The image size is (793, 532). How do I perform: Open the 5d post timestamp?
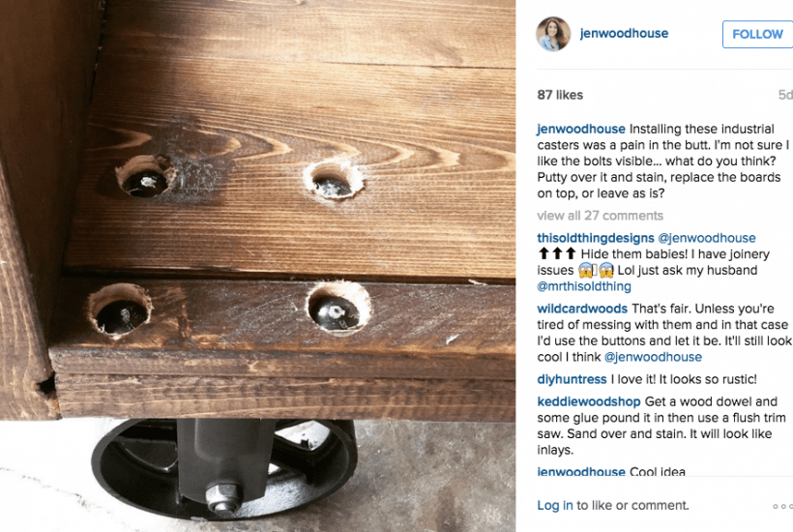point(785,95)
